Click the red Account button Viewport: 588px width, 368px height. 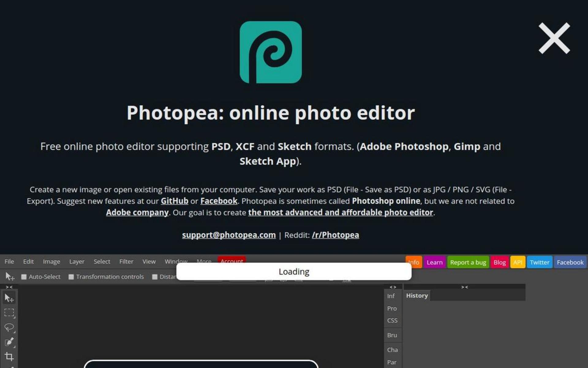point(232,260)
